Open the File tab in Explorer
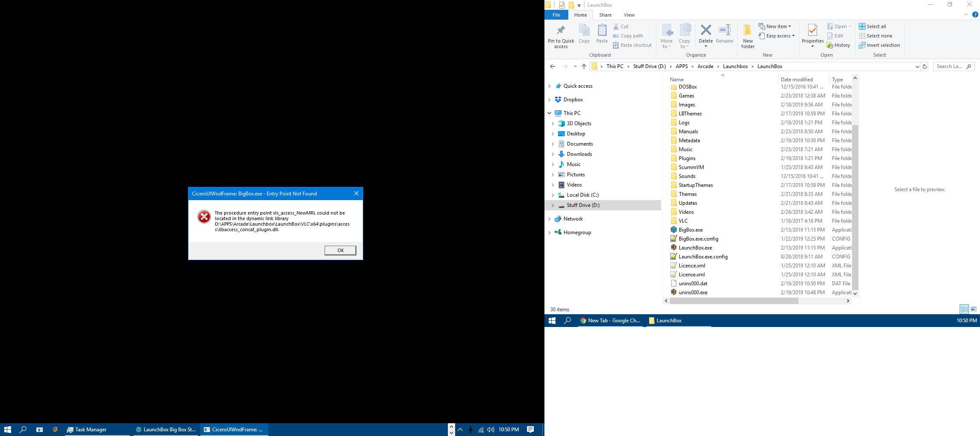Viewport: 980px width, 436px height. (556, 15)
